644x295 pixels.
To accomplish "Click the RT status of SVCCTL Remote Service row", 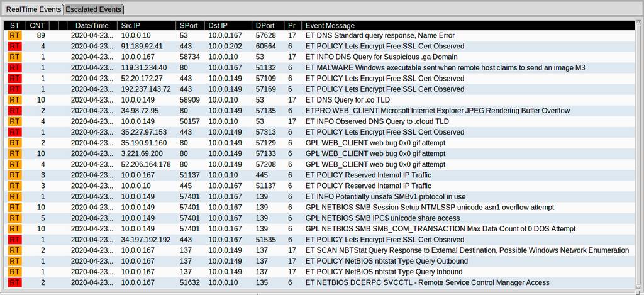I will 15,282.
